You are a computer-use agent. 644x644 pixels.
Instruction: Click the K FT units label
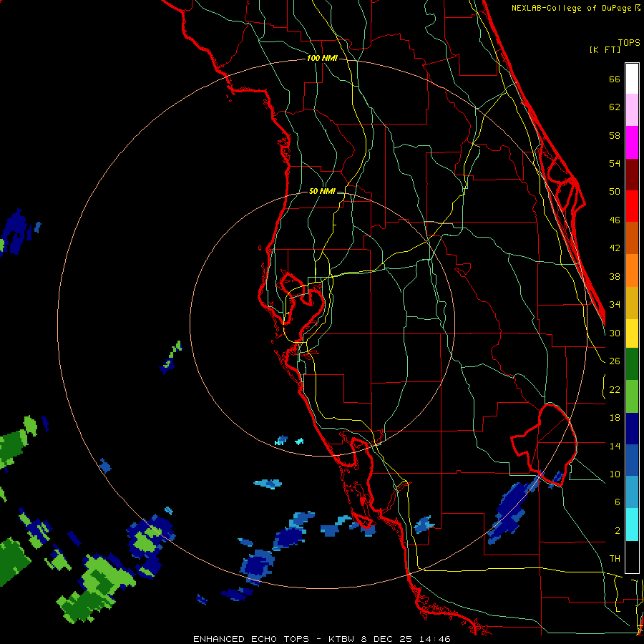click(605, 50)
